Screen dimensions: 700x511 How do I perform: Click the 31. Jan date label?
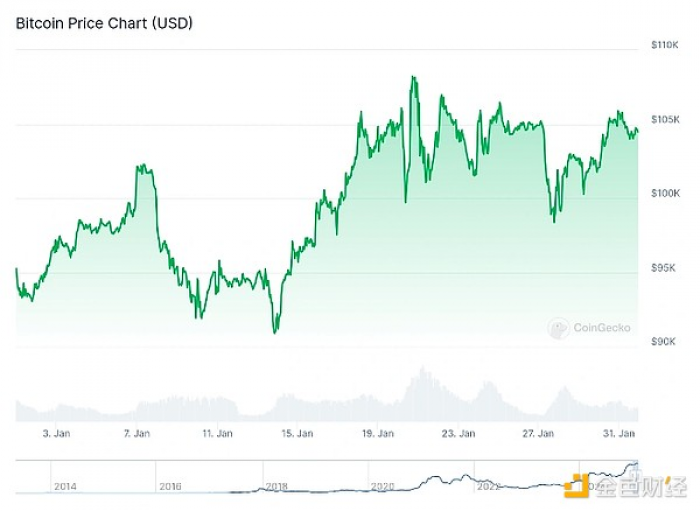(619, 433)
